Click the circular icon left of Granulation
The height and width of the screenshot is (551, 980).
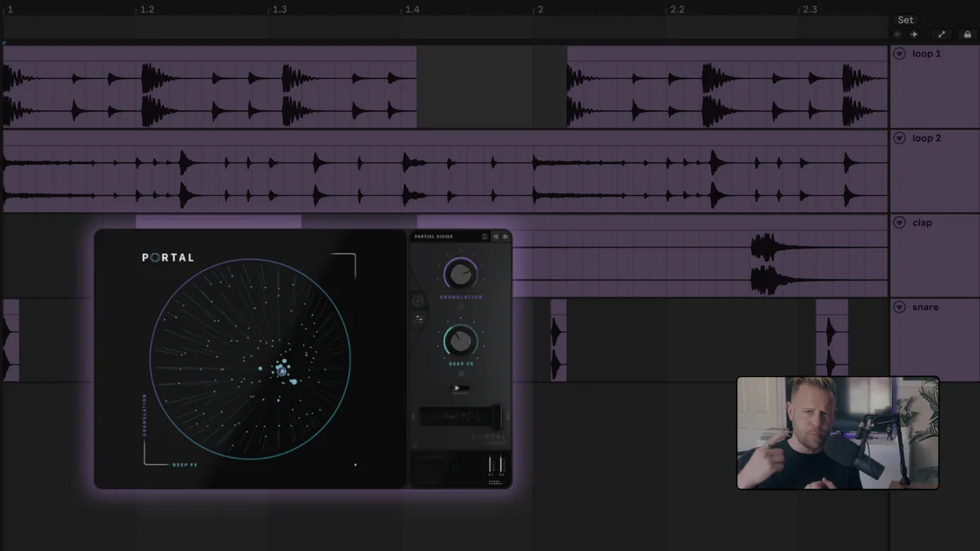(418, 301)
